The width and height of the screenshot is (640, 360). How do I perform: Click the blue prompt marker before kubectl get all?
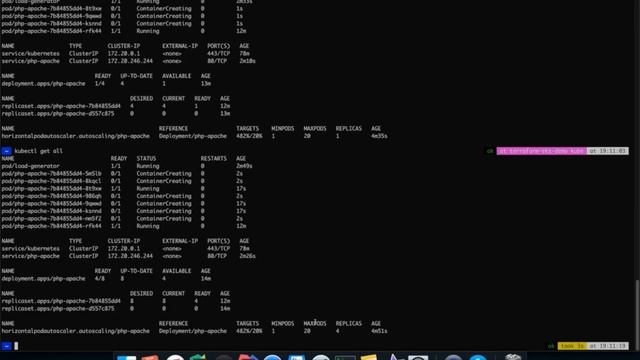point(6,151)
